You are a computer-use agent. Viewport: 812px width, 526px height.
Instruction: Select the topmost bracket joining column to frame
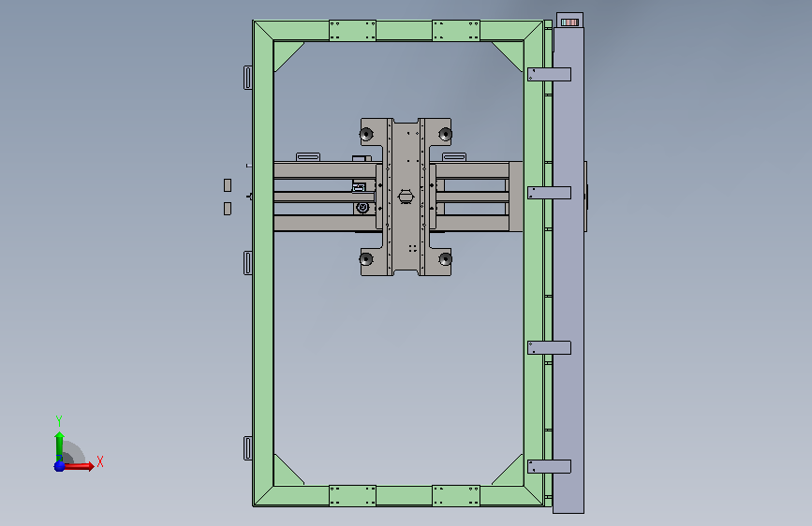point(549,75)
